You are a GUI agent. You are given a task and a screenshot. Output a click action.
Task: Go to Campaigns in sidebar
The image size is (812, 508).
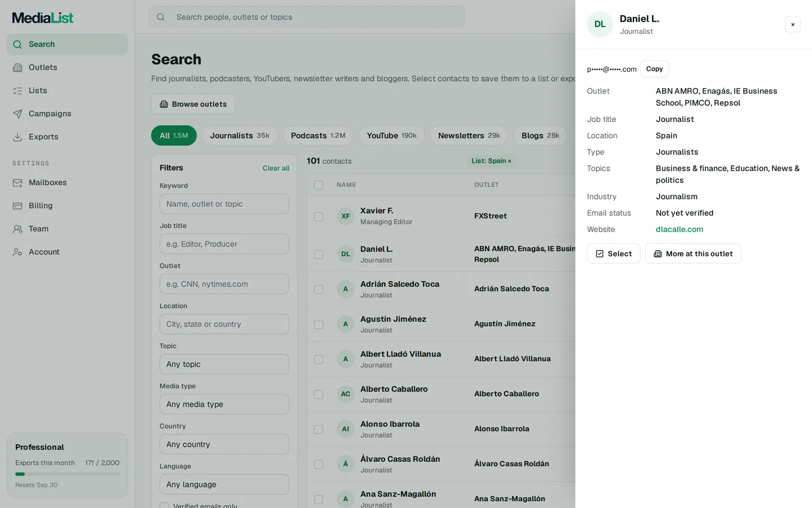pos(67,113)
